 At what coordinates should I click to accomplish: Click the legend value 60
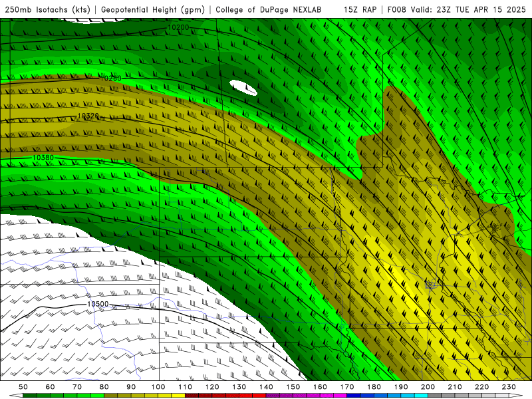click(51, 387)
